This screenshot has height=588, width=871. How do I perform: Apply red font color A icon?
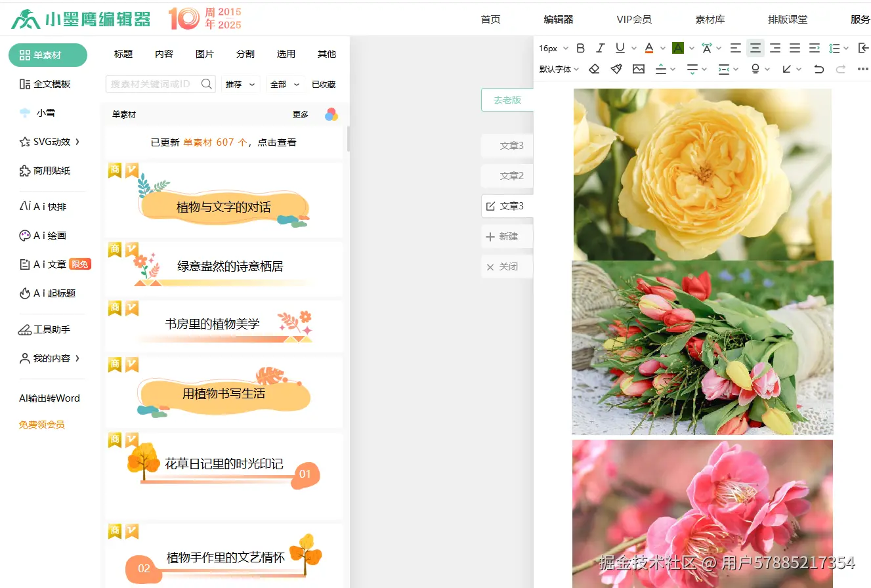[x=649, y=48]
